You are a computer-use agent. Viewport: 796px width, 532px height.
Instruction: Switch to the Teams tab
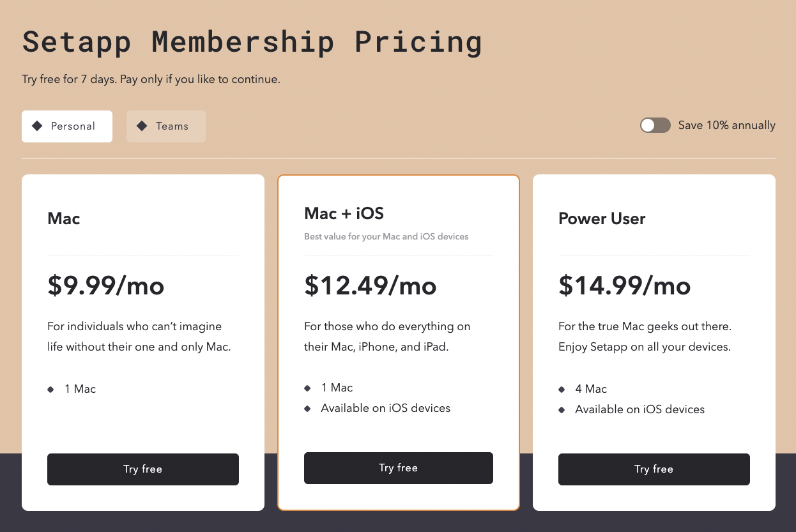point(166,126)
